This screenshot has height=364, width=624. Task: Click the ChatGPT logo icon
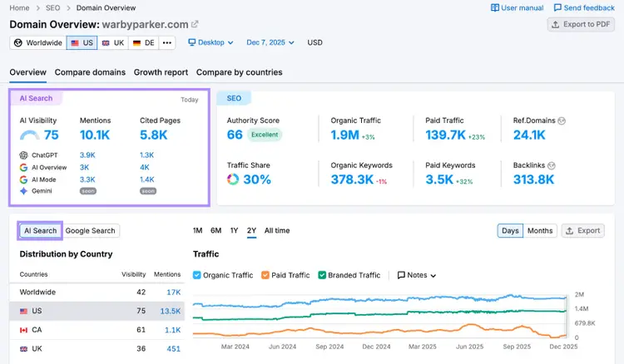[23, 155]
